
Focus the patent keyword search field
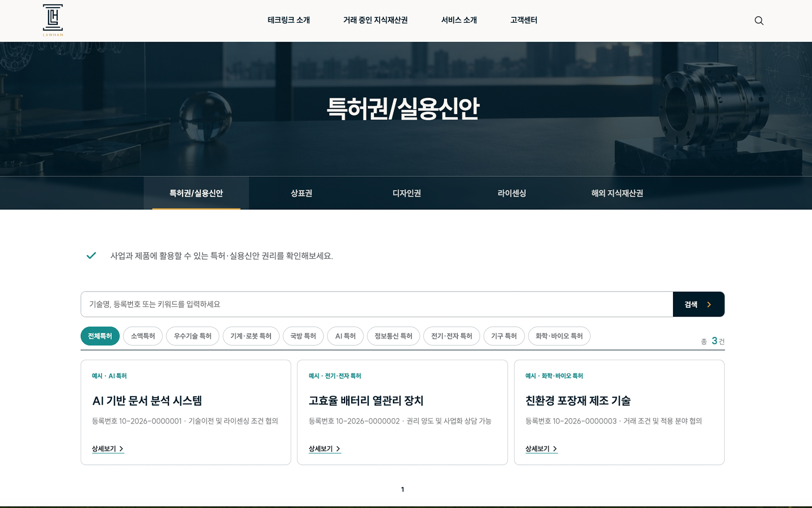377,304
